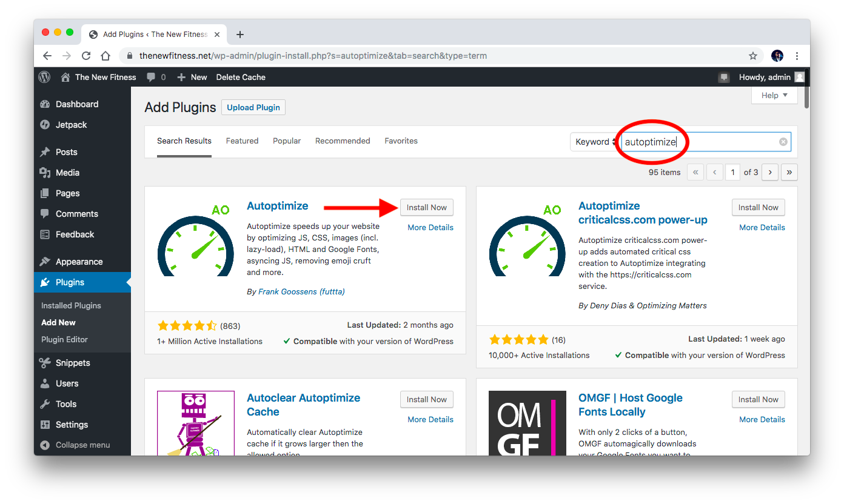Open Feedback in the sidebar
This screenshot has height=504, width=844.
pyautogui.click(x=75, y=234)
